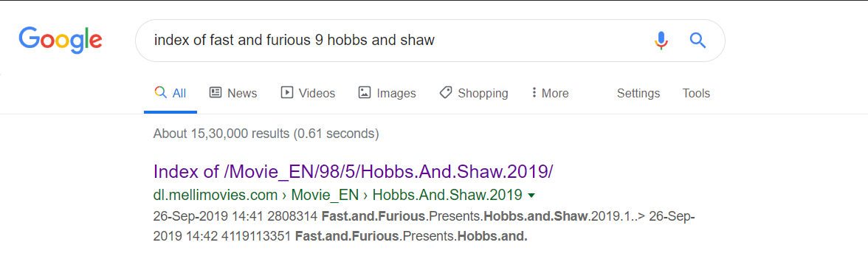Open the Settings dropdown menu
868x276 pixels.
point(638,93)
